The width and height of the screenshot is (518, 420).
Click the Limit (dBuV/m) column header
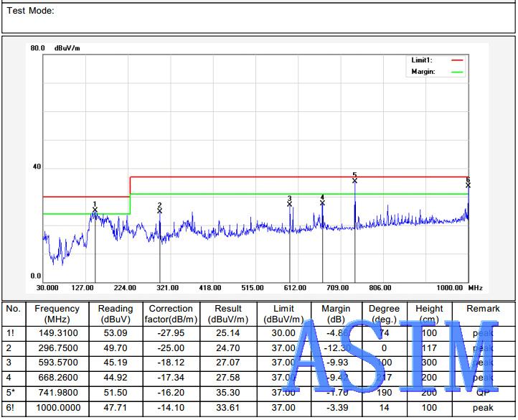[283, 314]
